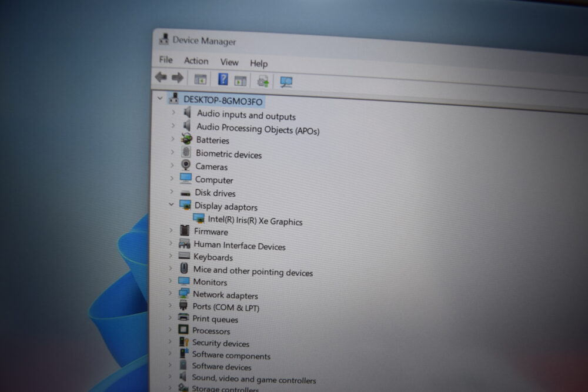Click the Audio inputs and outputs speaker icon
This screenshot has width=588, height=392.
click(x=188, y=112)
